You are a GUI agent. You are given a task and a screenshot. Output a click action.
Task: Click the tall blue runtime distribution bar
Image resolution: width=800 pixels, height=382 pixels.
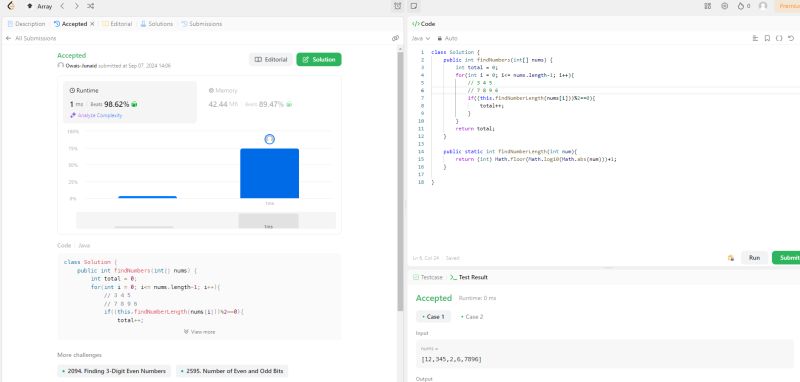pyautogui.click(x=269, y=173)
